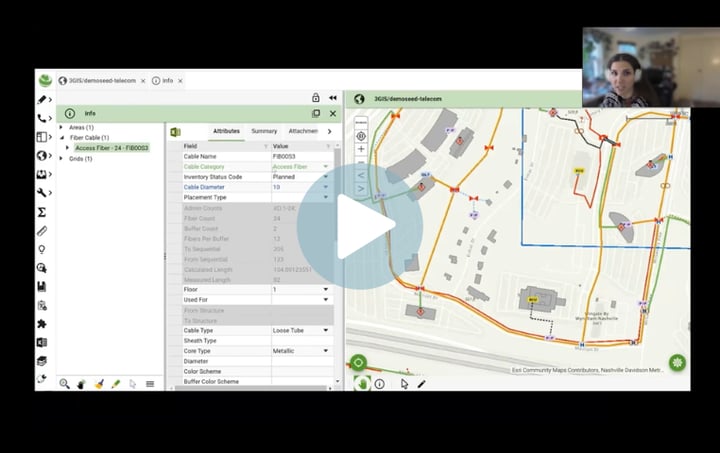Show more tabs with right chevron
720x453 pixels.
point(329,132)
